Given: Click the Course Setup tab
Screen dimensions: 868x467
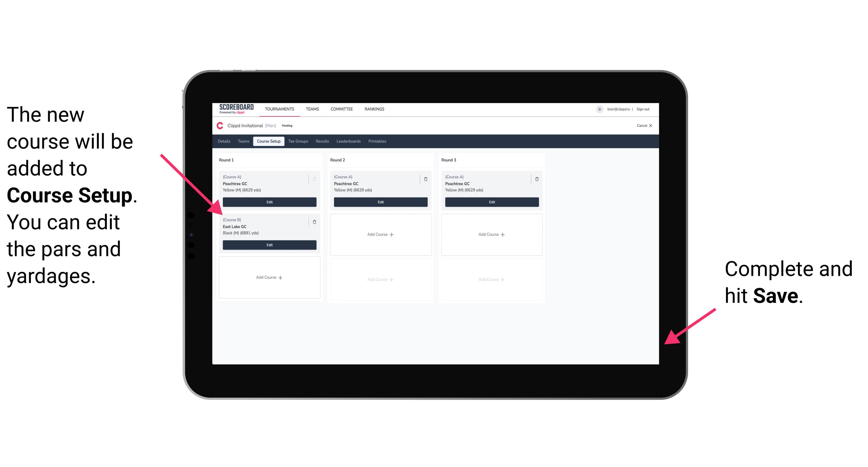Looking at the screenshot, I should pos(268,141).
